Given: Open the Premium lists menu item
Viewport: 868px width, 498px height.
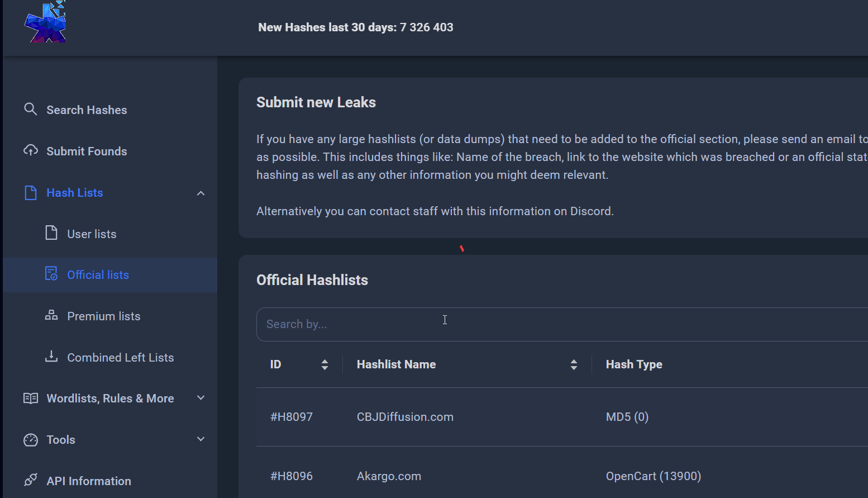Looking at the screenshot, I should 104,316.
